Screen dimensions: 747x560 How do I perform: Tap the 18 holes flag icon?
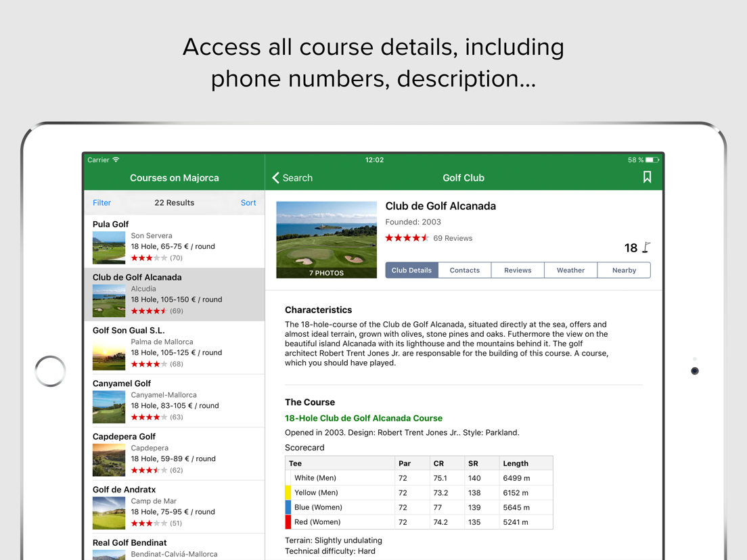pyautogui.click(x=646, y=248)
